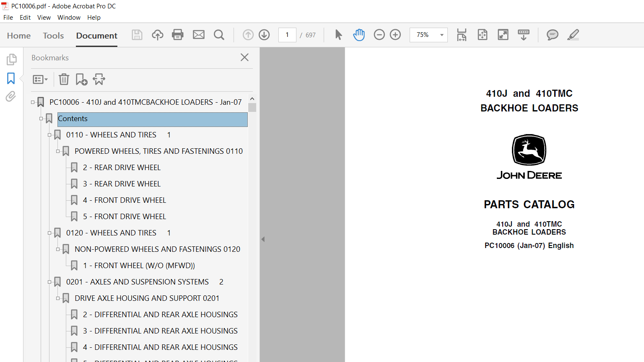Open the bookmark options dropdown
644x362 pixels.
pyautogui.click(x=40, y=79)
